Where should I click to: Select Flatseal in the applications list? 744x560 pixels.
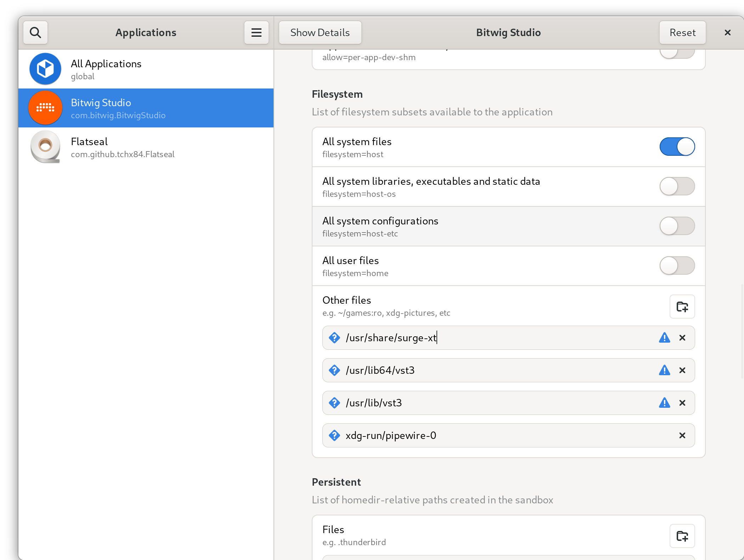coord(142,147)
